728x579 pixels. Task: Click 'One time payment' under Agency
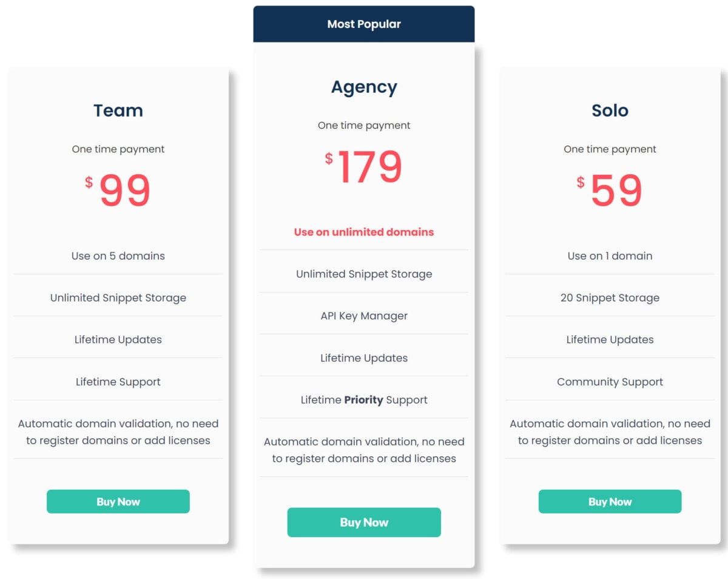pos(364,126)
